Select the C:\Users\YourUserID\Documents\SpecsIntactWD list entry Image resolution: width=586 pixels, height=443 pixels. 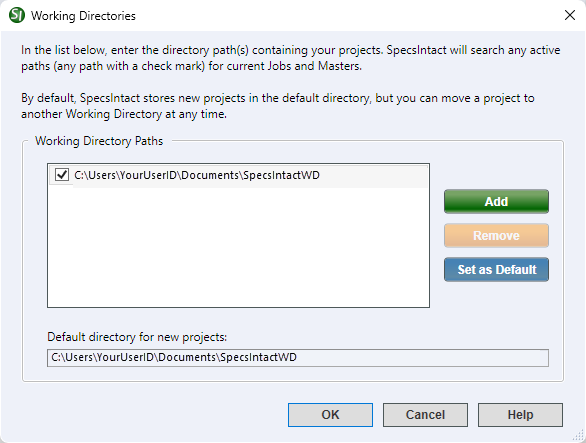click(x=239, y=175)
